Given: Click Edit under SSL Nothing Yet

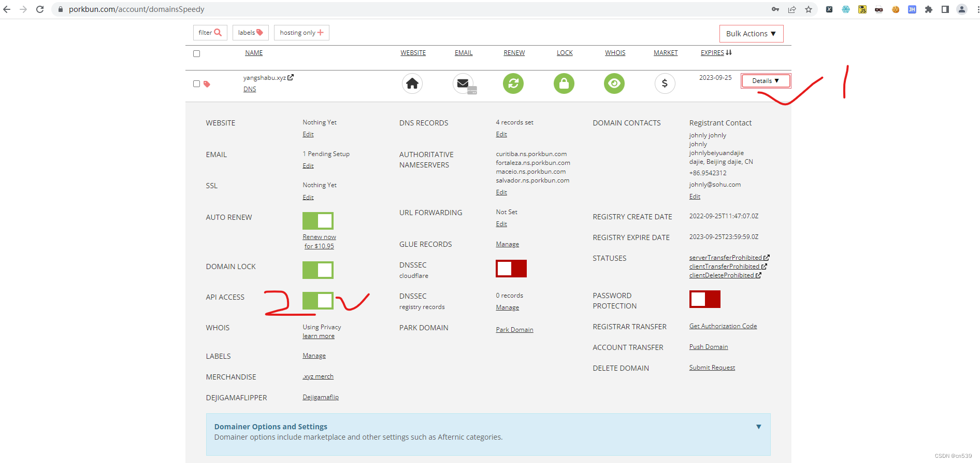Looking at the screenshot, I should pyautogui.click(x=308, y=198).
